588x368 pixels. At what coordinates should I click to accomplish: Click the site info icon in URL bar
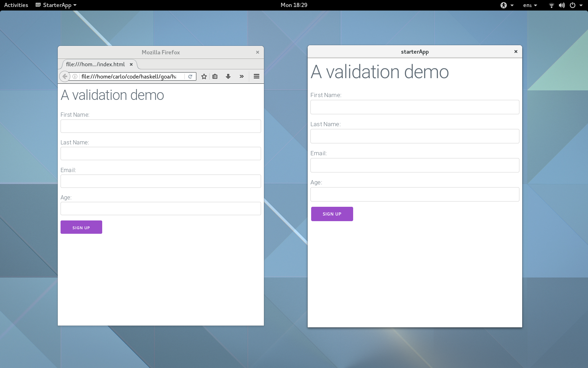click(75, 76)
